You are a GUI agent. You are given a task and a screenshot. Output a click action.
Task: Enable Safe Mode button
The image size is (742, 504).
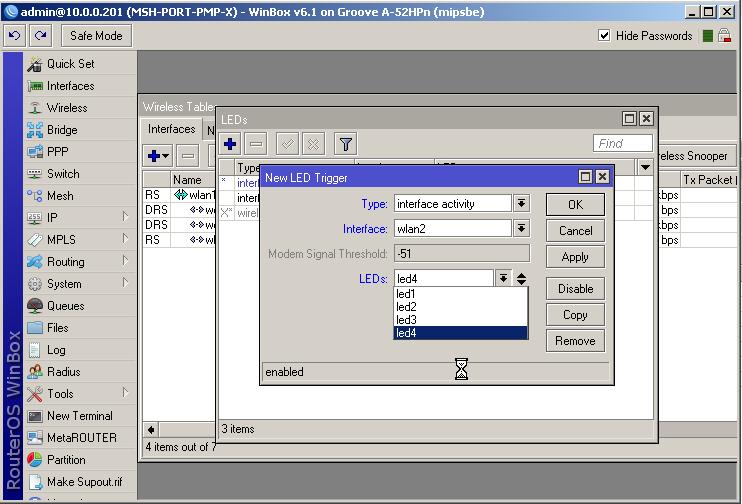[x=97, y=35]
